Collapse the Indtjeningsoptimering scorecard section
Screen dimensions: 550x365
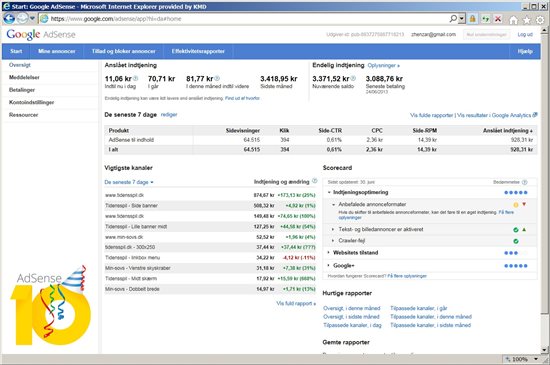[x=329, y=192]
